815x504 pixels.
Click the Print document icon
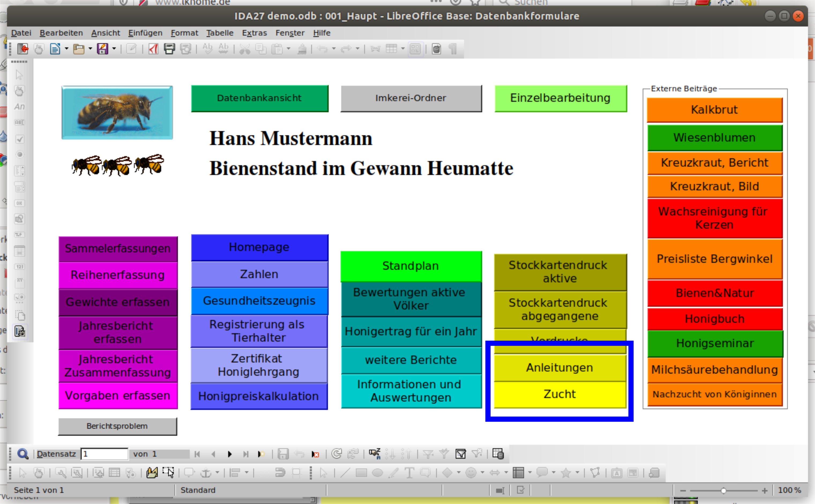(169, 49)
